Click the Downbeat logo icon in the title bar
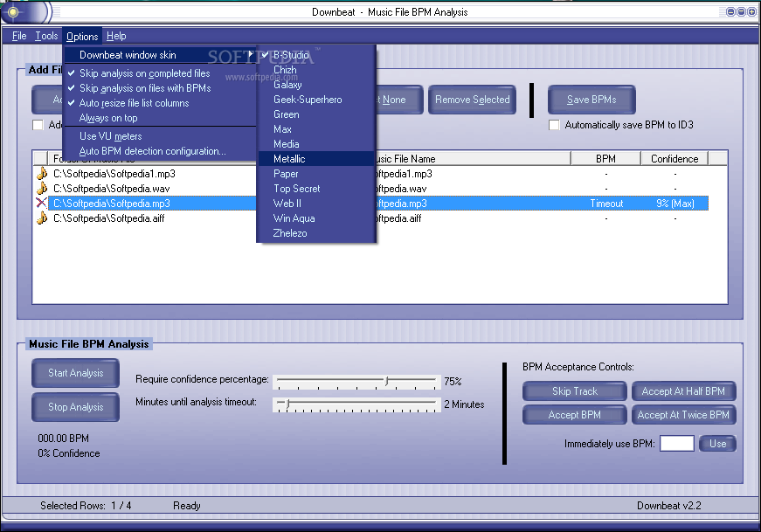This screenshot has height=532, width=761. click(13, 12)
